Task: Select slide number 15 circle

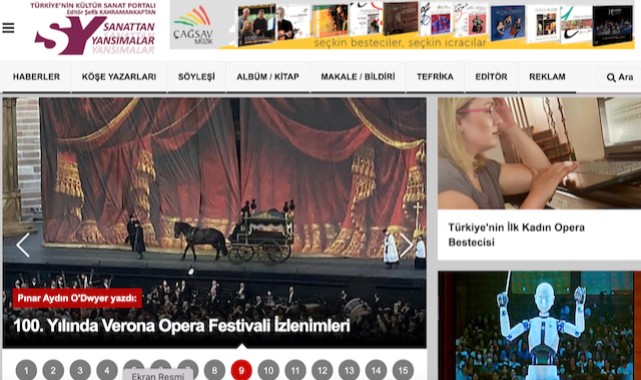Action: (x=403, y=370)
